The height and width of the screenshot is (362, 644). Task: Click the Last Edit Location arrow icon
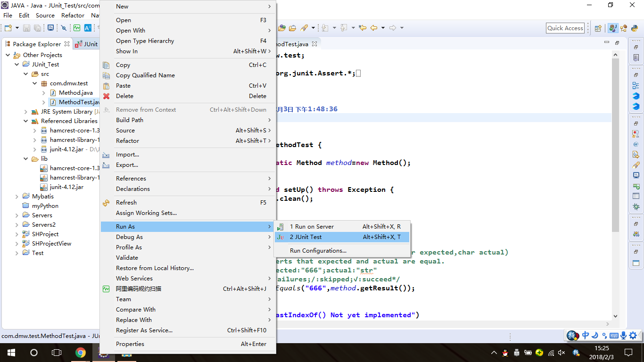click(362, 28)
